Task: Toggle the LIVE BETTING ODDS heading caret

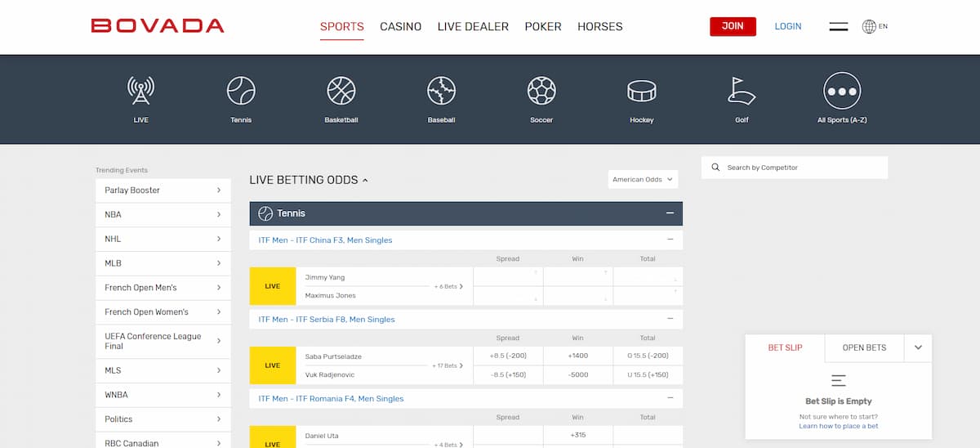Action: [365, 180]
